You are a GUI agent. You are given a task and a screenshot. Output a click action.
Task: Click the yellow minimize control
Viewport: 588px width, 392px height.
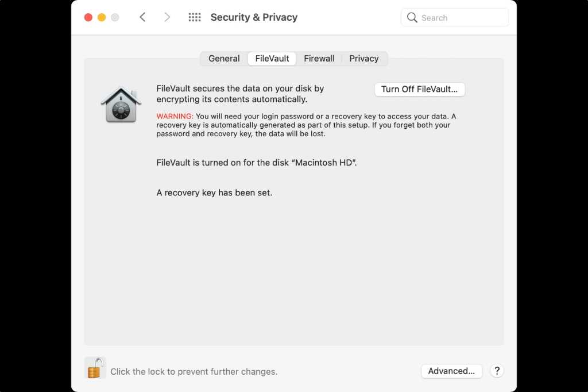pos(101,17)
